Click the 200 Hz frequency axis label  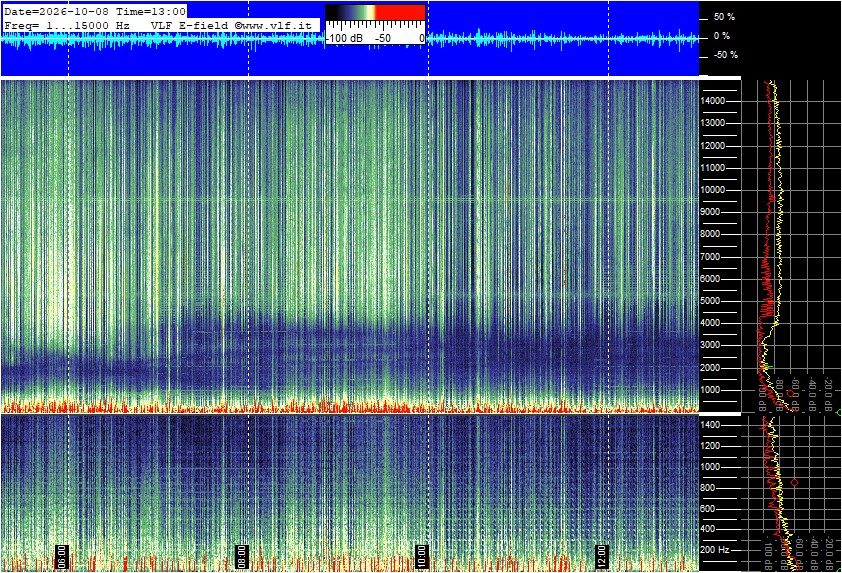pyautogui.click(x=715, y=550)
